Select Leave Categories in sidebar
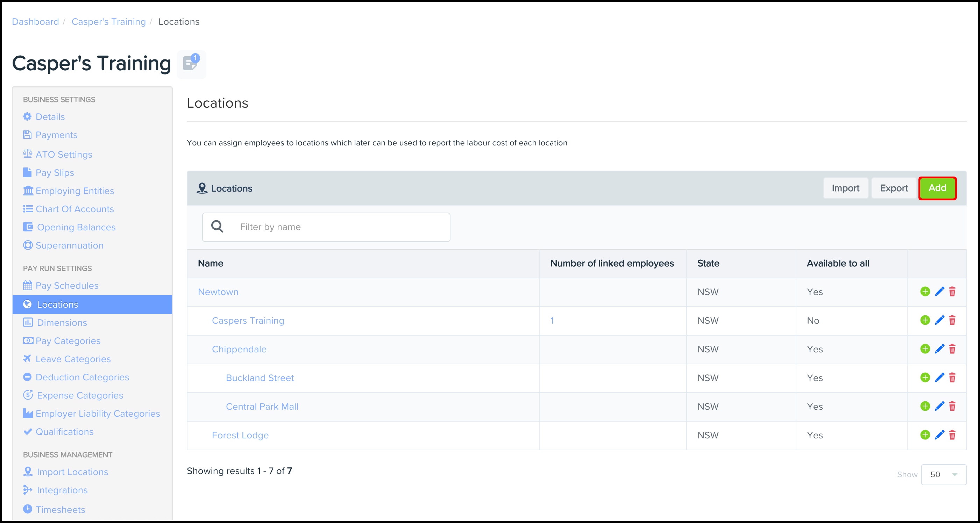 pyautogui.click(x=73, y=359)
